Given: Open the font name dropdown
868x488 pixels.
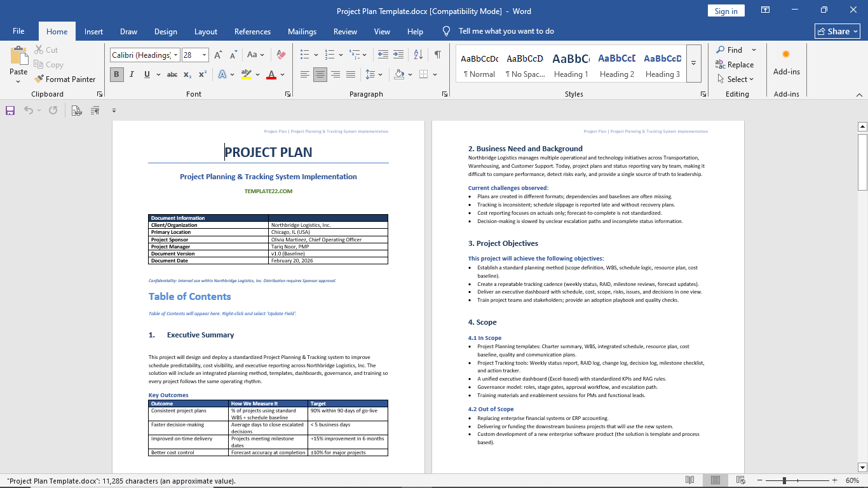Looking at the screenshot, I should coord(176,55).
